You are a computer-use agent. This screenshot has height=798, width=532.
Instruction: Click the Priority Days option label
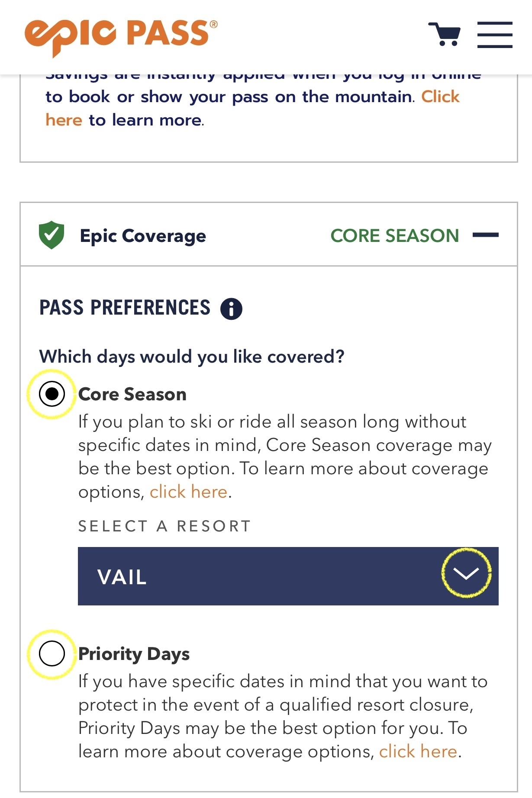click(x=134, y=654)
